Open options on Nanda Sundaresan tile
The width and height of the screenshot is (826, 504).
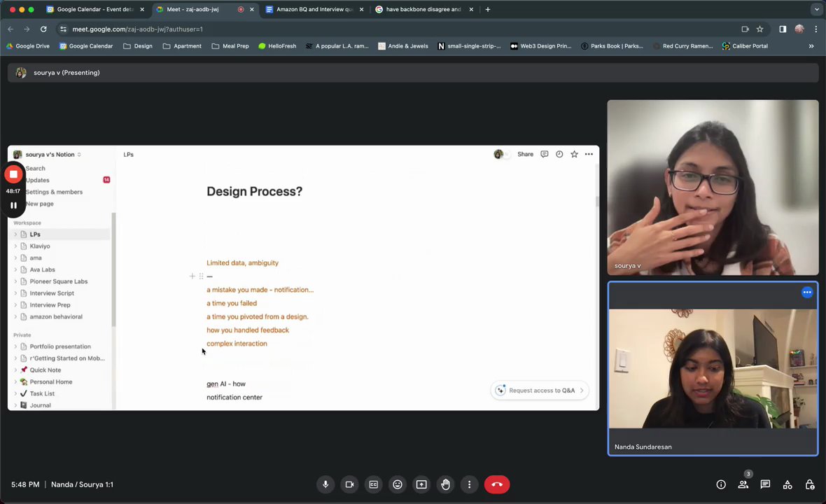point(807,293)
